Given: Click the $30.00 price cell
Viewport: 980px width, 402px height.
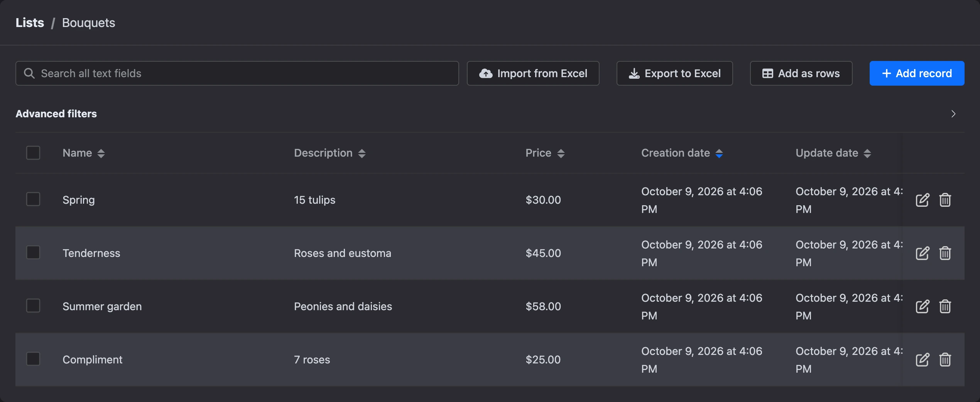Looking at the screenshot, I should (543, 200).
